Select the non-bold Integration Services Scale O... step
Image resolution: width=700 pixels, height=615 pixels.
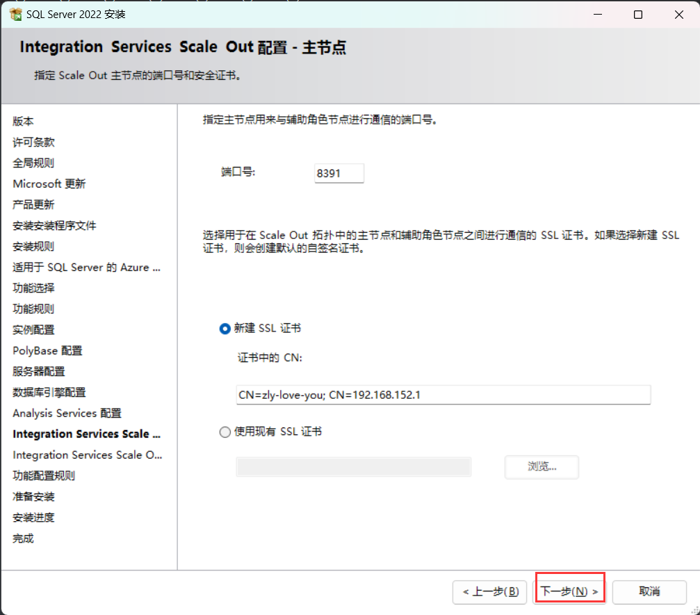pos(88,455)
